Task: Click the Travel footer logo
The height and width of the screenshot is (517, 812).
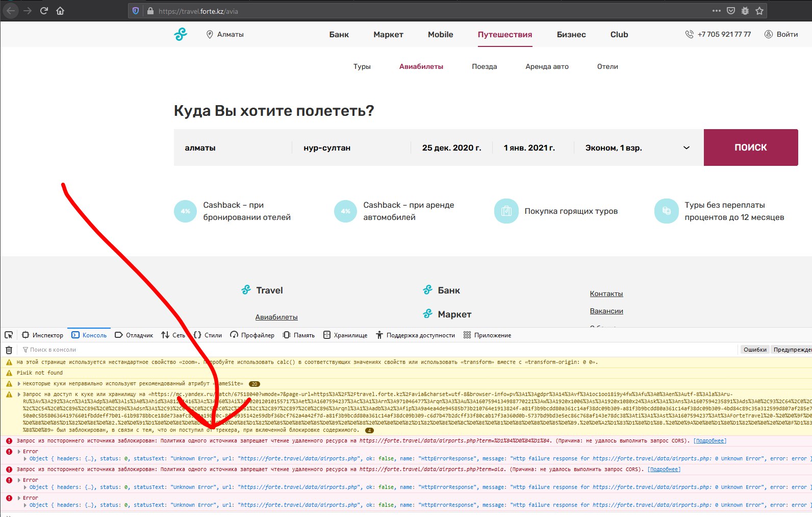Action: point(262,290)
